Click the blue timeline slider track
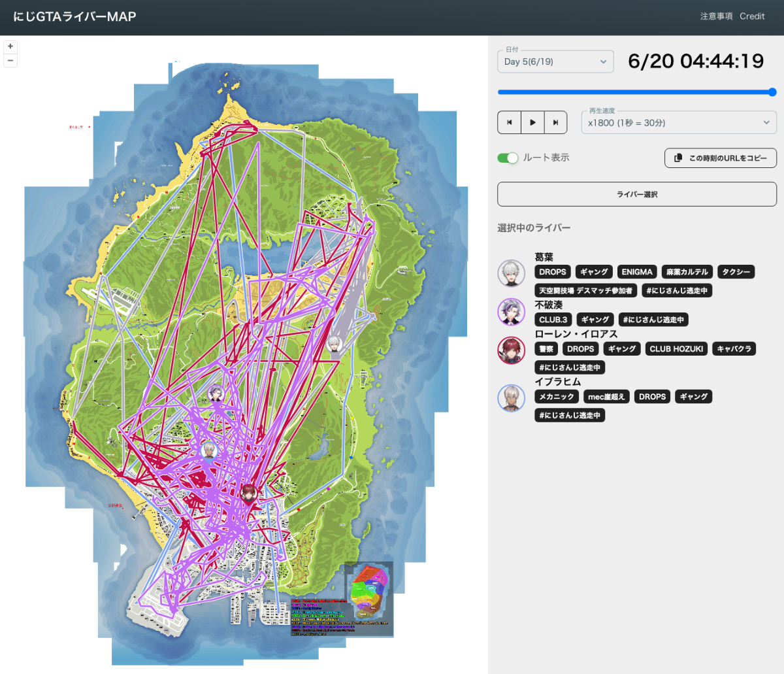This screenshot has height=674, width=784. point(634,92)
